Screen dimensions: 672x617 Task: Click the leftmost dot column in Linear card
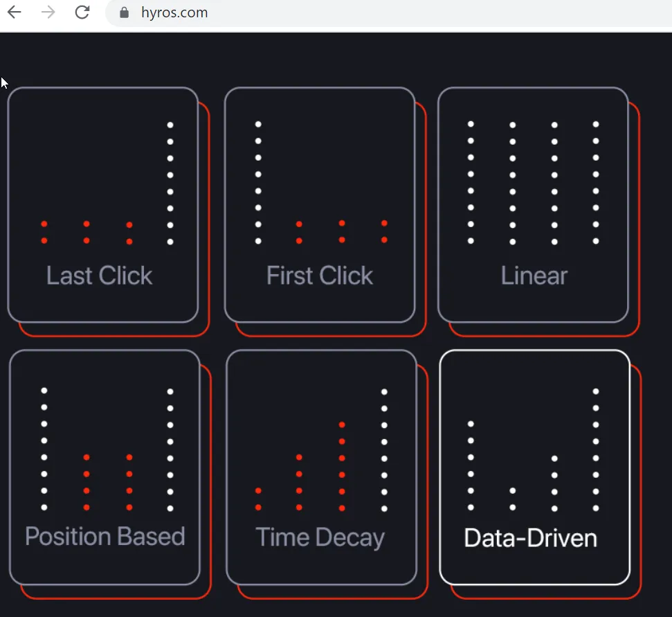pos(471,183)
